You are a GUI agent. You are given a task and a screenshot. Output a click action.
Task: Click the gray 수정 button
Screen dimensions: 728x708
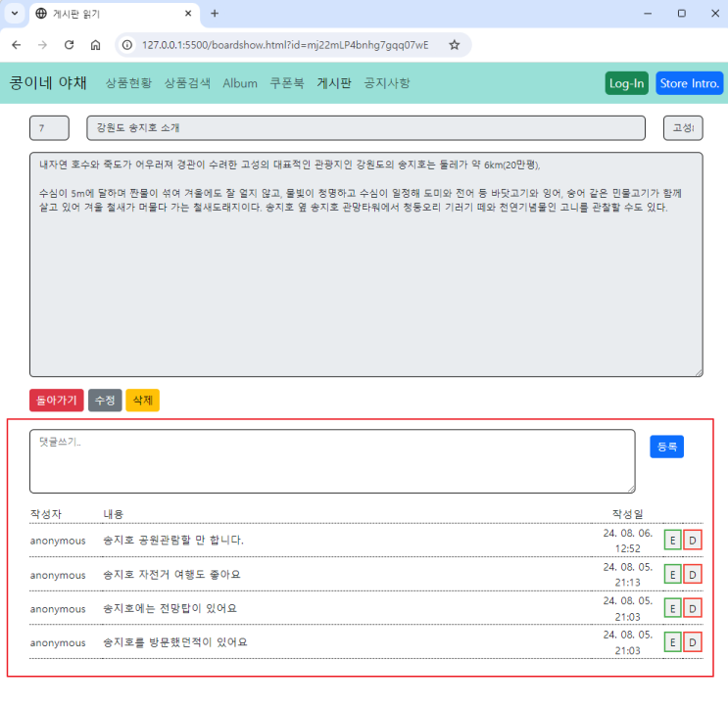tap(105, 401)
